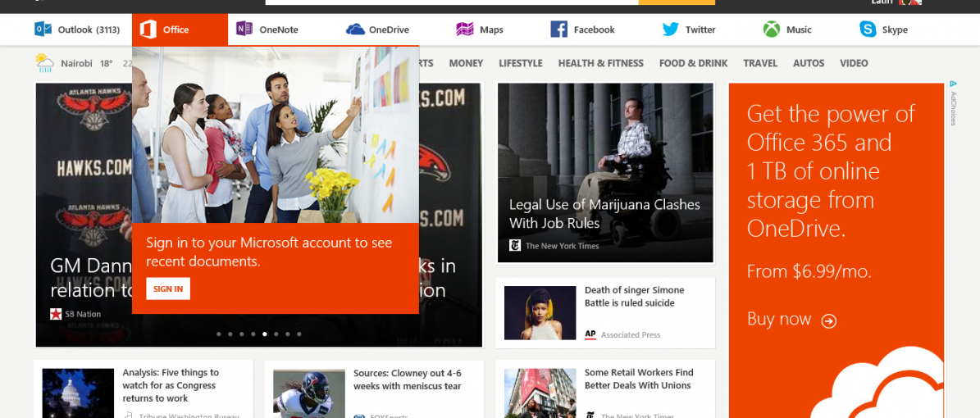Open the LIFESTYLE section

tap(521, 63)
